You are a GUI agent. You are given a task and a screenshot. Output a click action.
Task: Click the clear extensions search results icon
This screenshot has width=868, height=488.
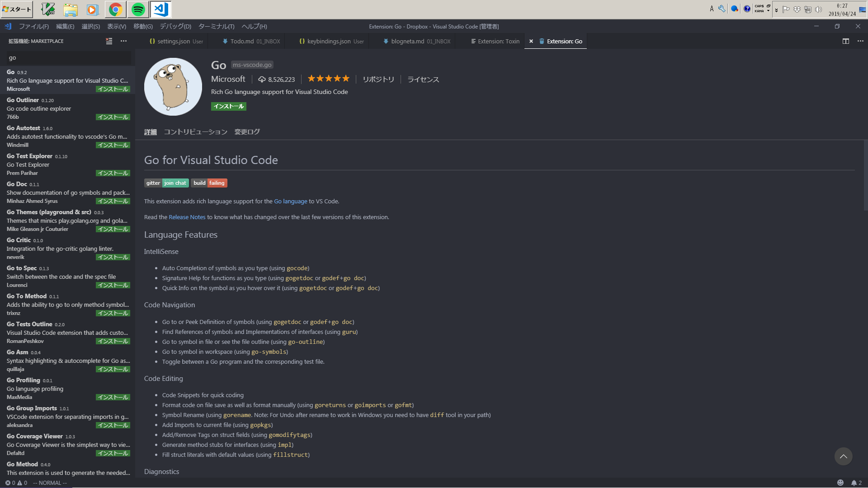click(109, 41)
